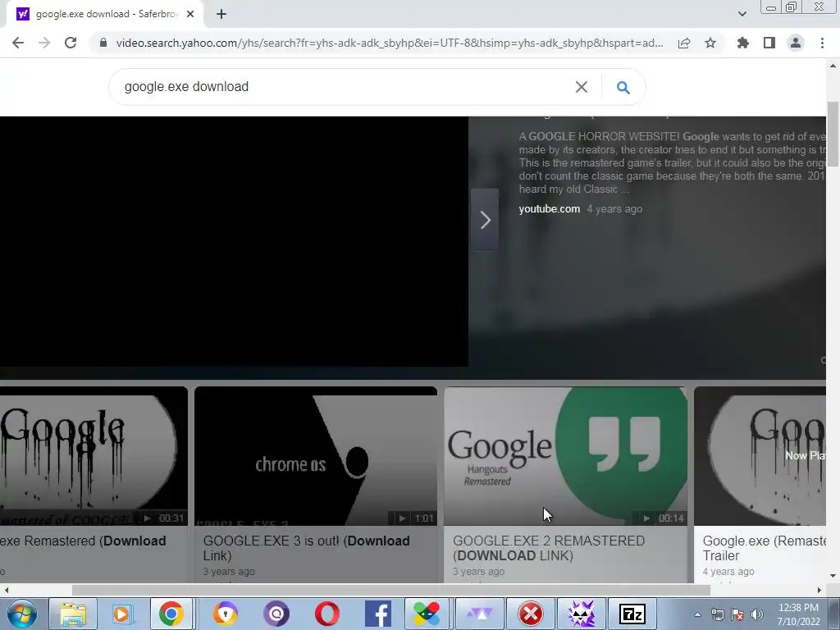
Task: Launch the media player taskbar icon
Action: pyautogui.click(x=121, y=614)
